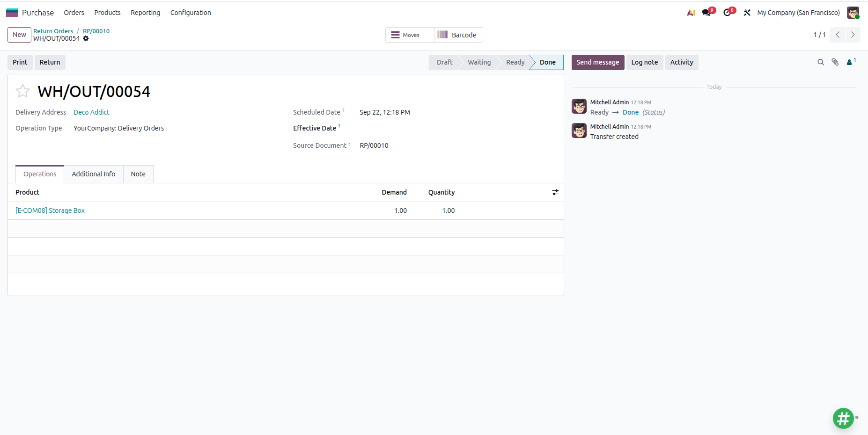This screenshot has width=868, height=435.
Task: Search messages with magnifier icon in chatter
Action: click(821, 62)
